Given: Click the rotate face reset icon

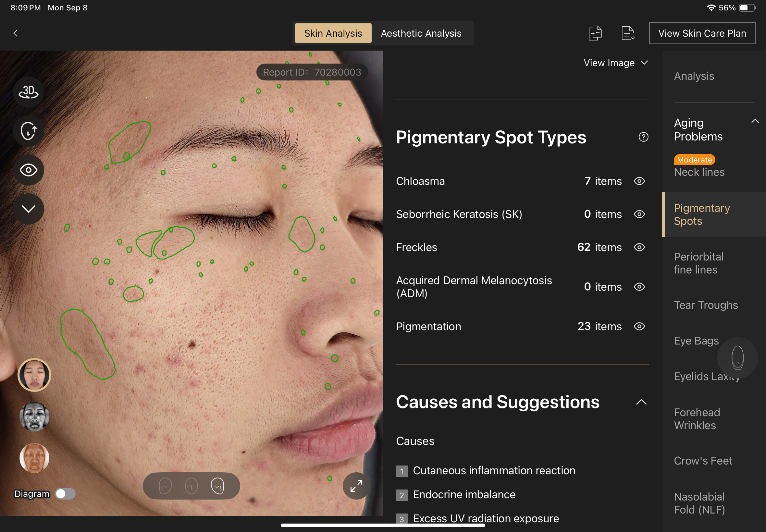Looking at the screenshot, I should coord(28,131).
